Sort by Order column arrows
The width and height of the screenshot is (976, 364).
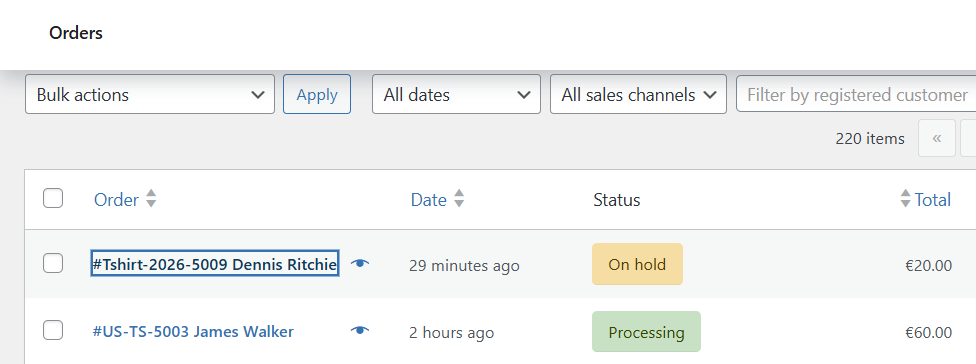(151, 199)
